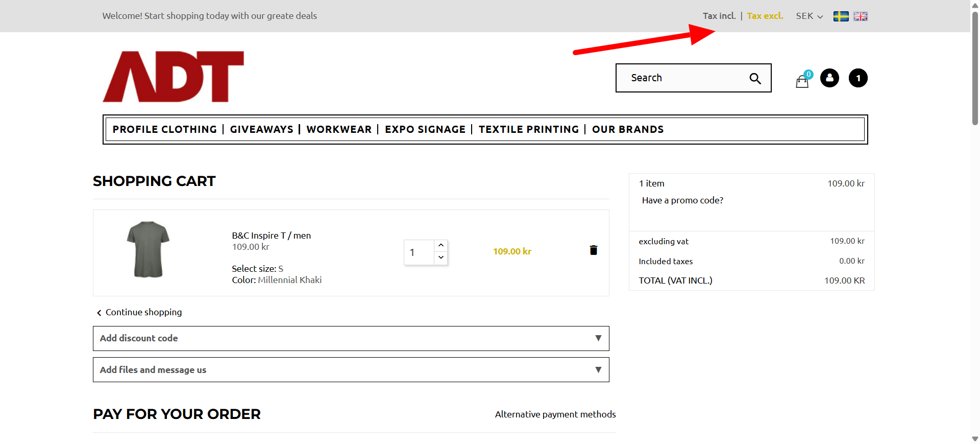Click the 1 item summary text
This screenshot has width=980, height=444.
click(x=652, y=183)
